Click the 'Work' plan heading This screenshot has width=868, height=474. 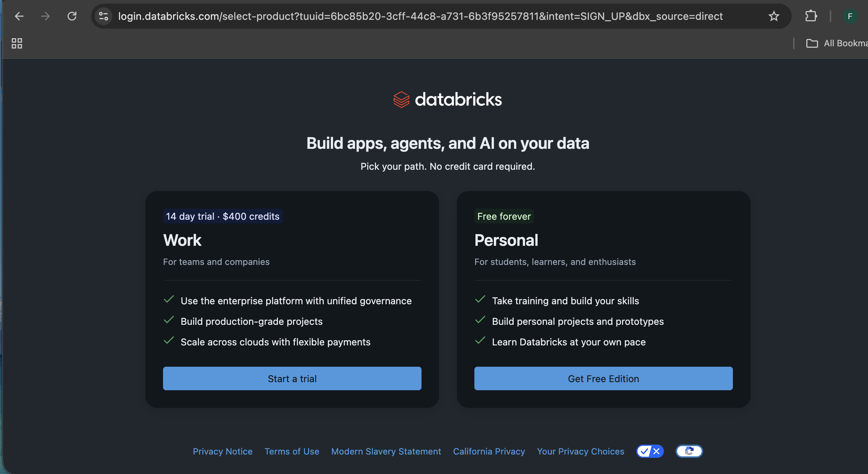click(x=182, y=240)
